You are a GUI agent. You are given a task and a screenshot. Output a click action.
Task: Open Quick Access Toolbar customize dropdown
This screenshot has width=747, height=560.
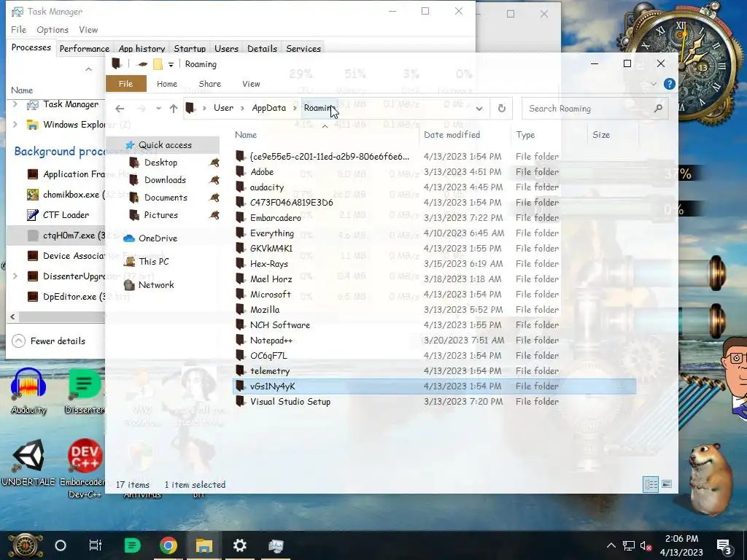(171, 64)
